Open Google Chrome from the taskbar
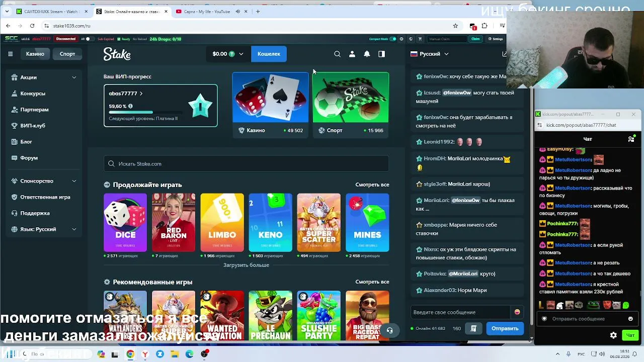Screen dimensions: 644x362 point(130,354)
